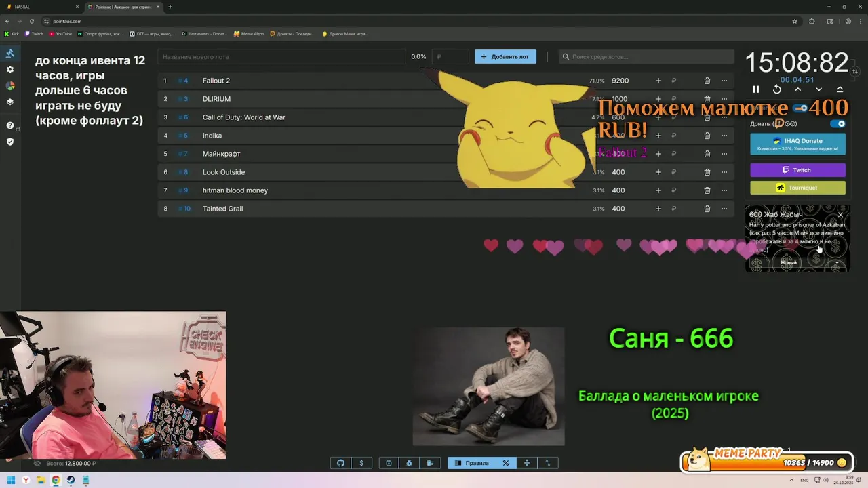The height and width of the screenshot is (488, 868).
Task: Click the double-up arrow timer button
Action: click(840, 89)
